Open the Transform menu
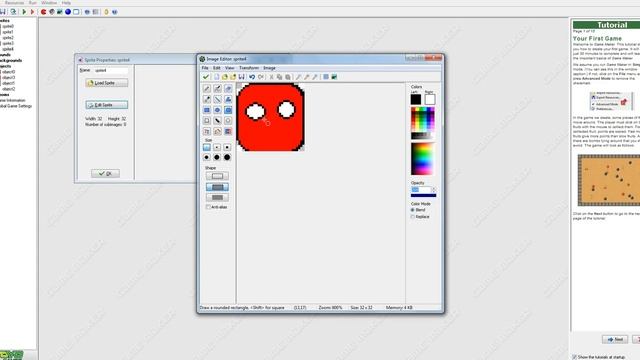The image size is (640, 360). pos(249,68)
